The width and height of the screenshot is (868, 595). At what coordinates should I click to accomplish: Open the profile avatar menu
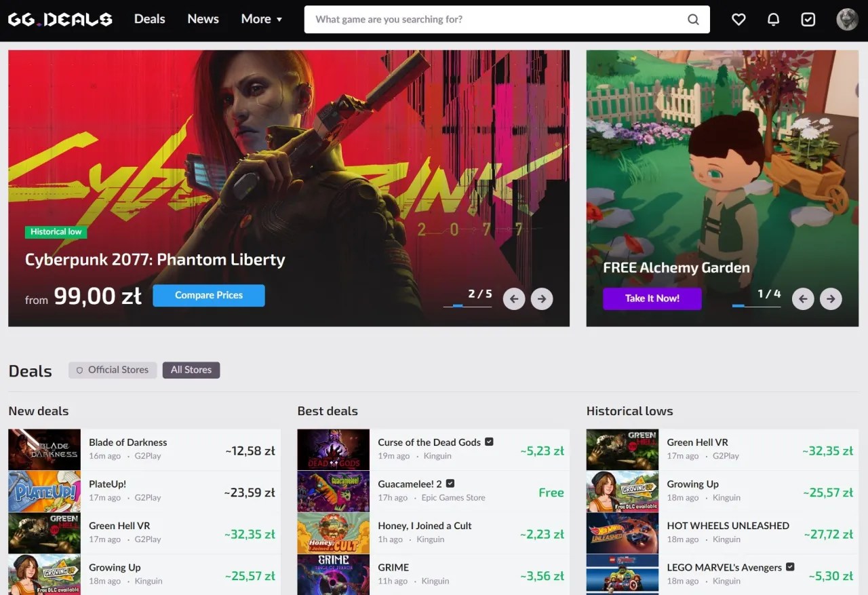point(847,19)
